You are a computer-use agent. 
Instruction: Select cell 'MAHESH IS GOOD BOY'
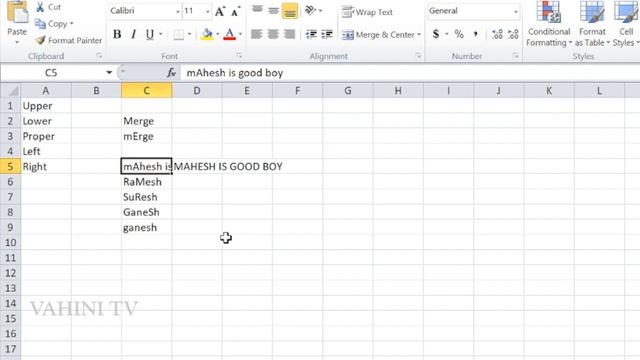click(x=197, y=166)
